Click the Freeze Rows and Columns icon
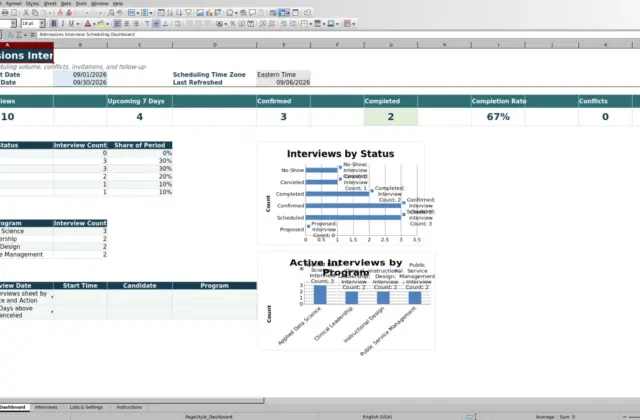Image resolution: width=640 pixels, height=420 pixels. click(282, 13)
